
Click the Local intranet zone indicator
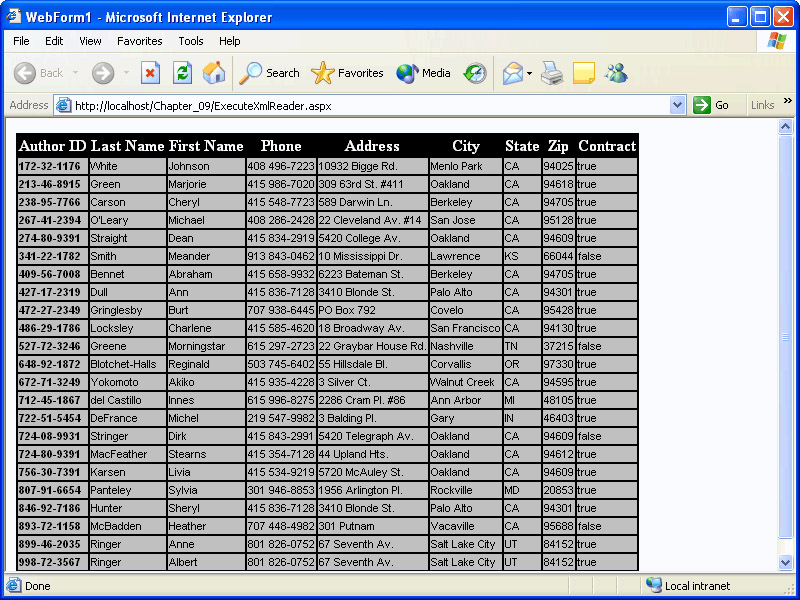(688, 586)
